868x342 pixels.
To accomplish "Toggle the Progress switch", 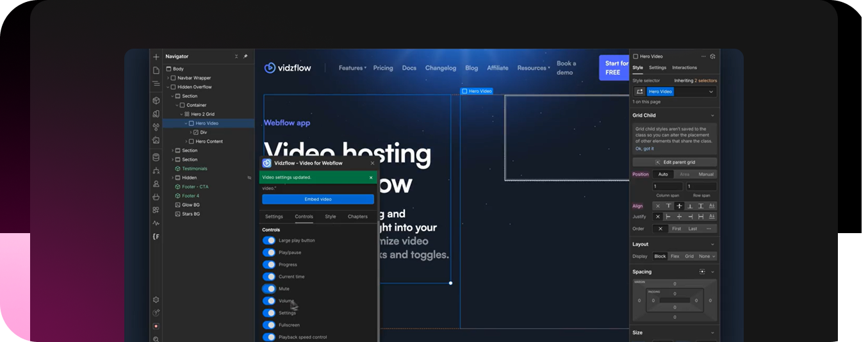I will click(269, 265).
